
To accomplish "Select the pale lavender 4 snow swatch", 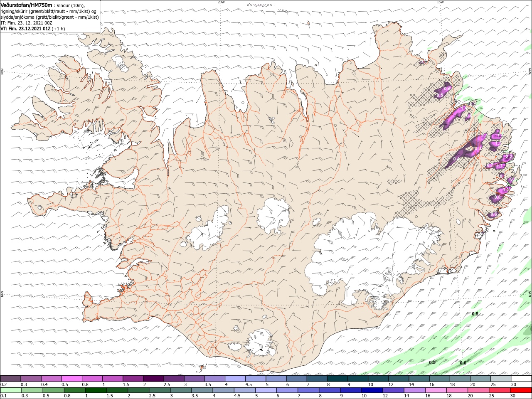I will [235, 379].
